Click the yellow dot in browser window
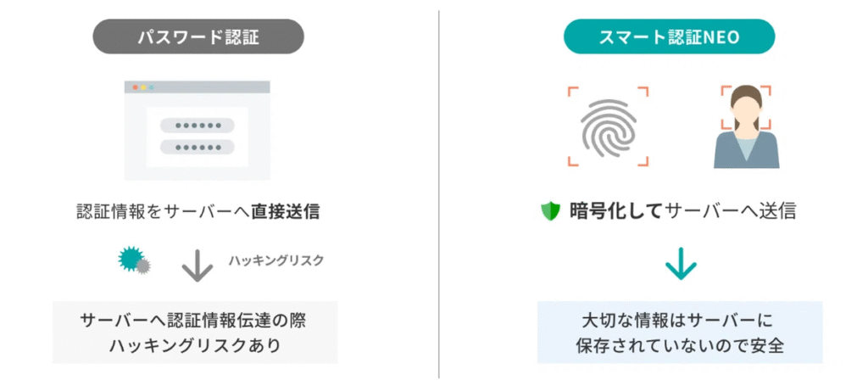 143,87
